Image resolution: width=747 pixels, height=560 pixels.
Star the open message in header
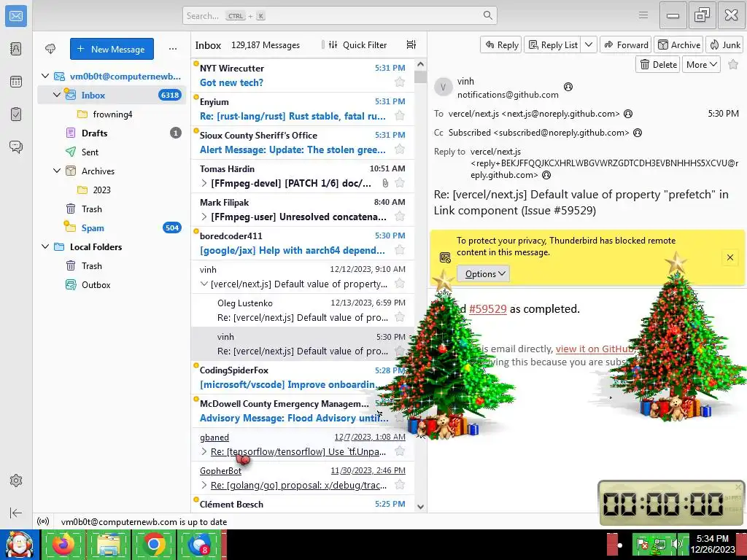tap(733, 64)
